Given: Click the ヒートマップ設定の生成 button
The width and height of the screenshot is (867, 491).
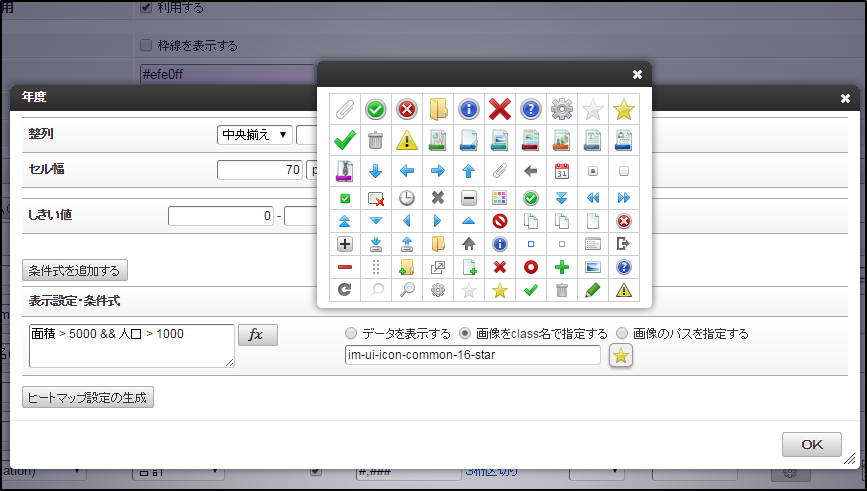Looking at the screenshot, I should tap(88, 397).
